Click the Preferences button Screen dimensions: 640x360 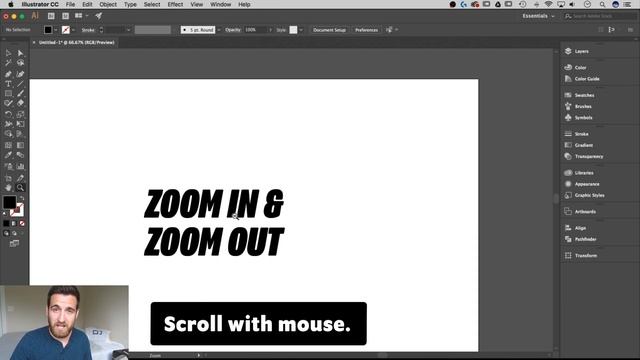(366, 30)
